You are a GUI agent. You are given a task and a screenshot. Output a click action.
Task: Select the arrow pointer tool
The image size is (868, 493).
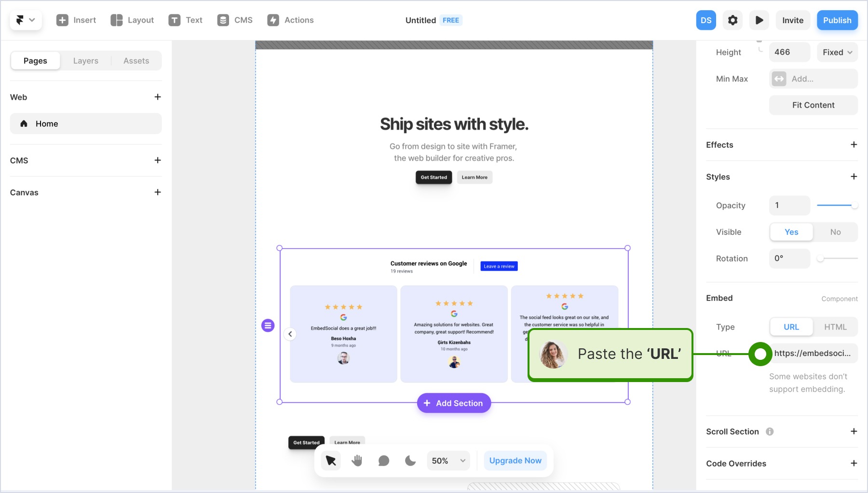coord(331,461)
